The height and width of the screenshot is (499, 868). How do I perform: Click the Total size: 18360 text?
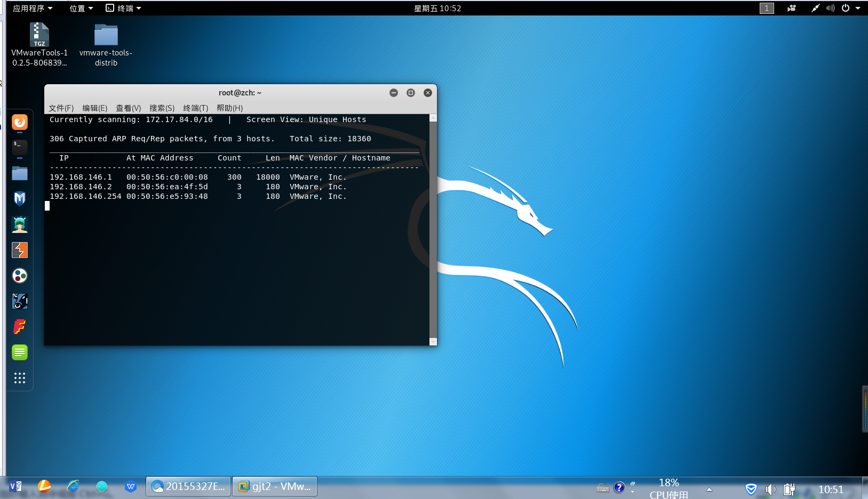(x=330, y=139)
